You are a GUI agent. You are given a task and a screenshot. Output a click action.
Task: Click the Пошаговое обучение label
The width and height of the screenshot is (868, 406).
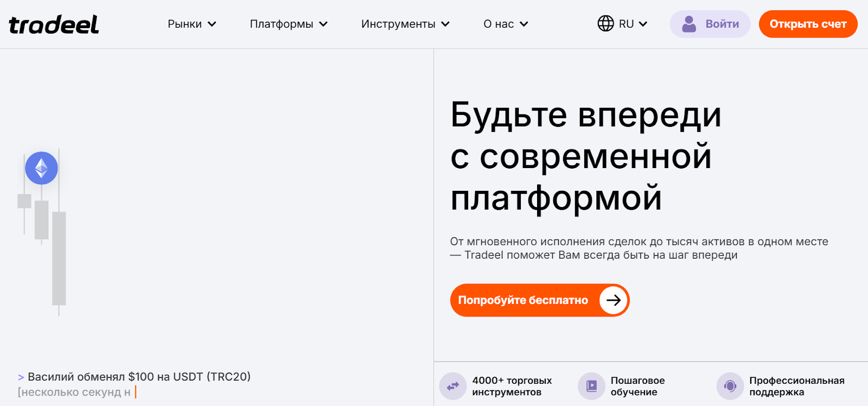coord(637,386)
